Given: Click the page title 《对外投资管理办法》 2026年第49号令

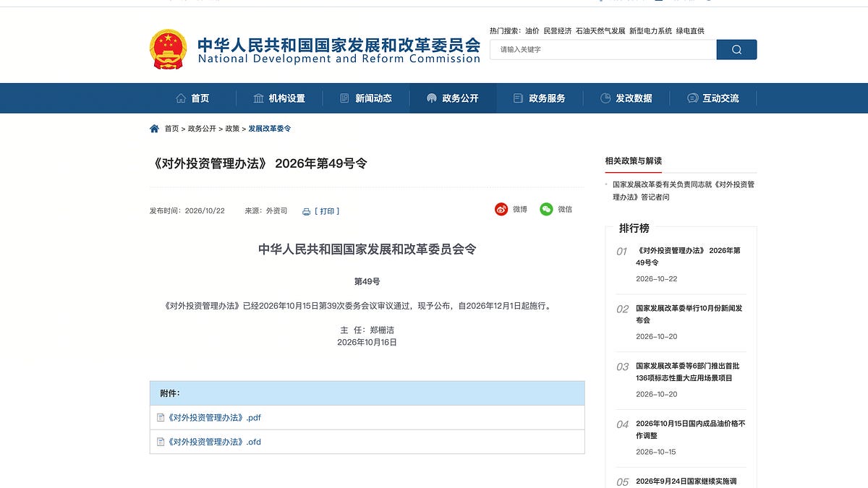Looking at the screenshot, I should pos(259,163).
